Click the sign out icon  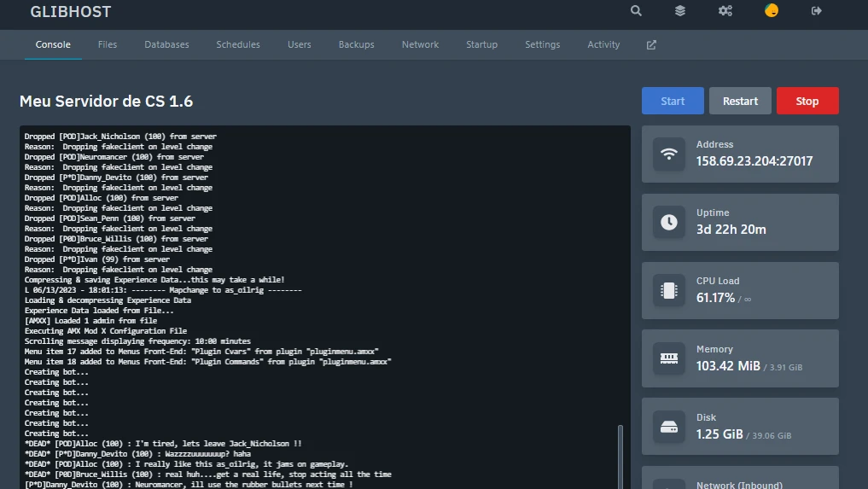coord(817,11)
